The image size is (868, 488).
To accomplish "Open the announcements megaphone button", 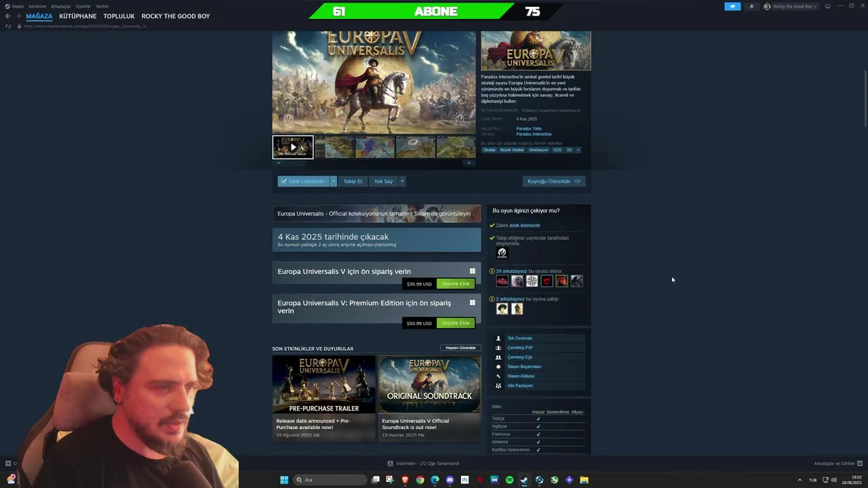I will pos(732,6).
